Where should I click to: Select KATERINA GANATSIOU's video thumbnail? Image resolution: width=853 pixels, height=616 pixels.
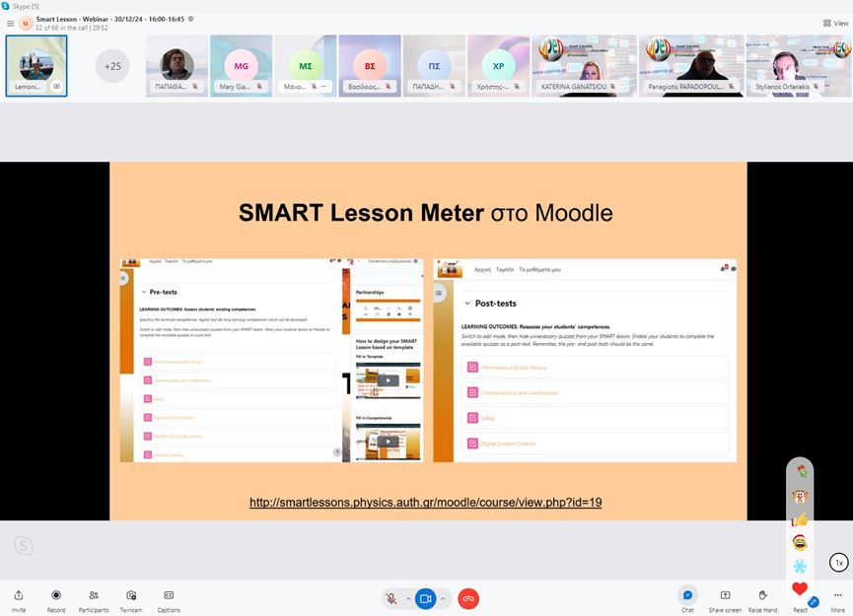(583, 66)
